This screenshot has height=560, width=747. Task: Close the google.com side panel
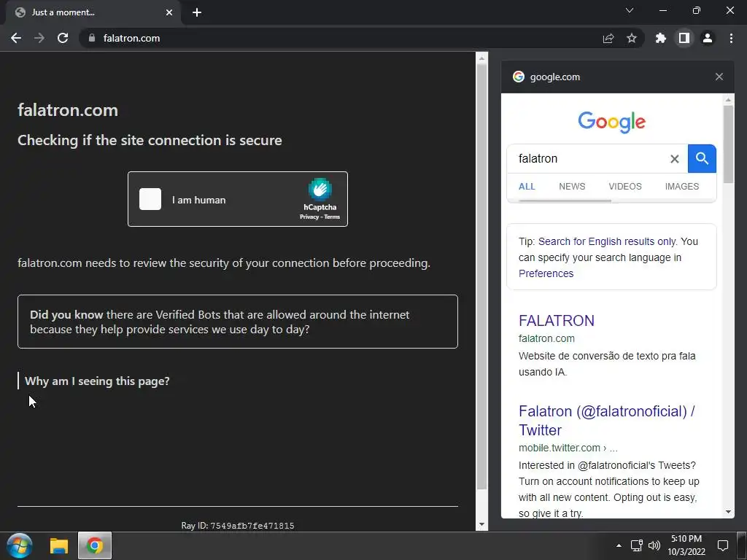point(719,77)
